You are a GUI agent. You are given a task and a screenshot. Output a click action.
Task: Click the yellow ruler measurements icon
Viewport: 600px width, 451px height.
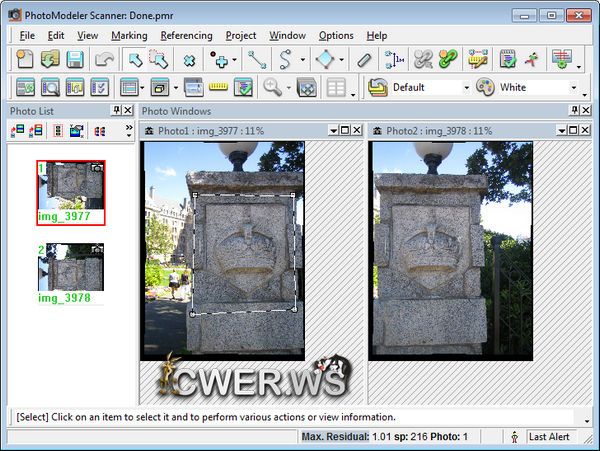pyautogui.click(x=218, y=87)
